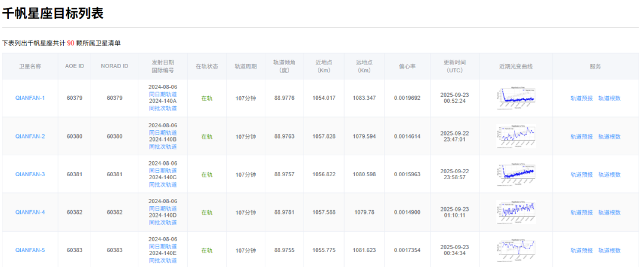Click 轨道预报 in the QIANFAN-3 row

click(x=581, y=175)
